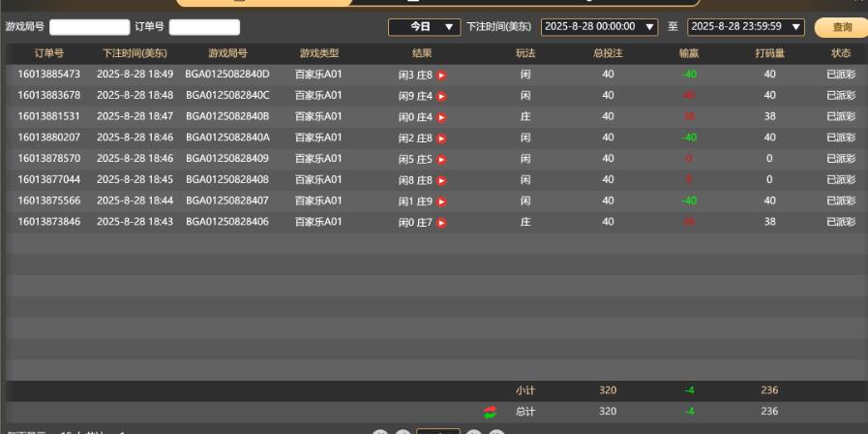Click play icon beside 闲1 庄9
Image resolution: width=868 pixels, height=434 pixels.
pyautogui.click(x=441, y=201)
